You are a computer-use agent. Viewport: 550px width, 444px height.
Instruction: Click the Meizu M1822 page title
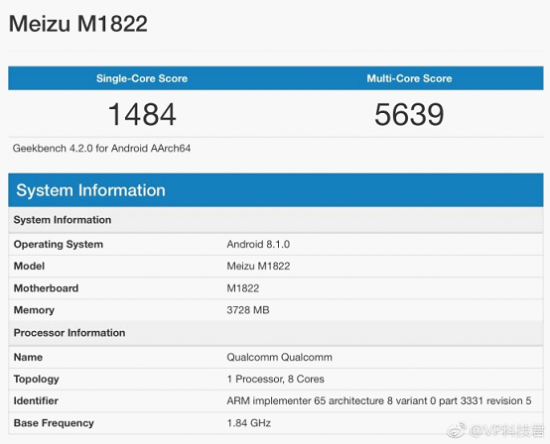coord(78,24)
